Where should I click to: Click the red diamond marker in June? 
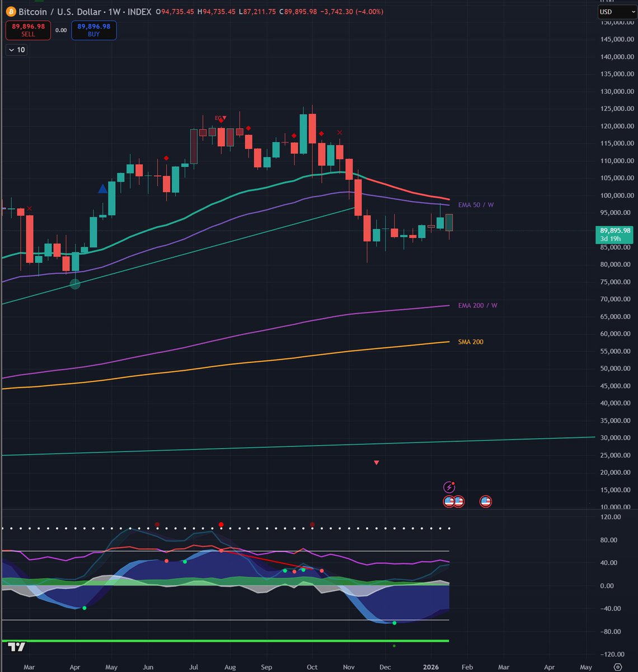166,158
